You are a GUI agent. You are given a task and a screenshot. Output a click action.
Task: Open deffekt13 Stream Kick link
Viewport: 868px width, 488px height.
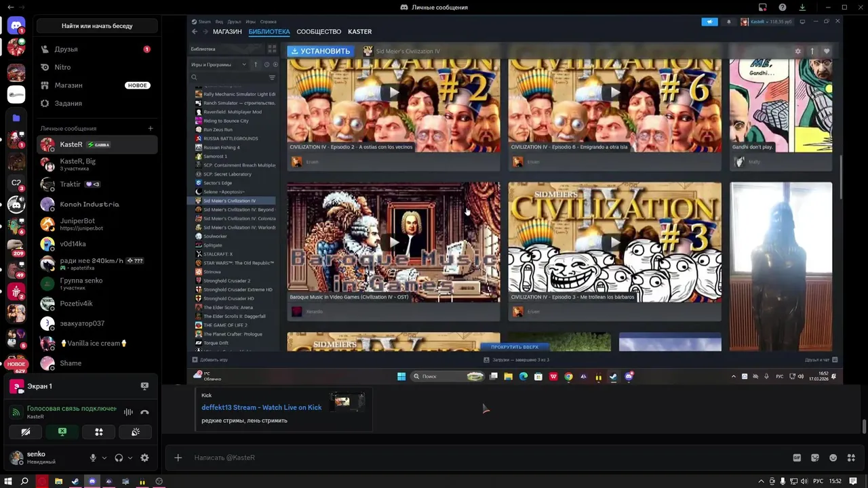[x=261, y=407]
